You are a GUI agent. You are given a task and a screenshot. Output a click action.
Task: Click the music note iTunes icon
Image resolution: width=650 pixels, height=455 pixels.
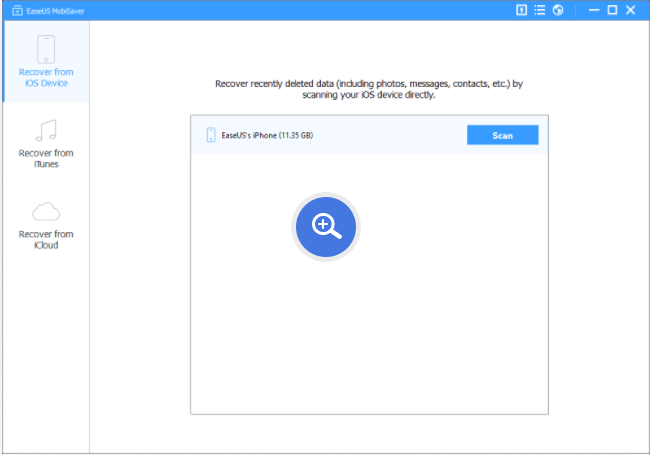click(45, 130)
